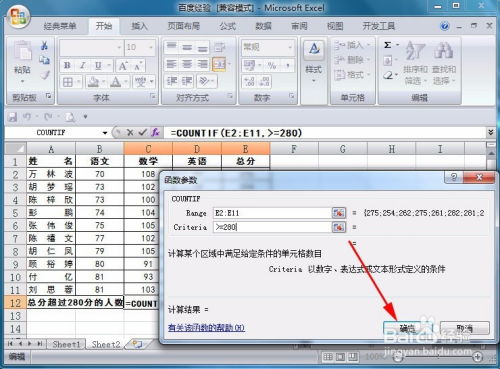Toggle Bold formatting

click(67, 65)
